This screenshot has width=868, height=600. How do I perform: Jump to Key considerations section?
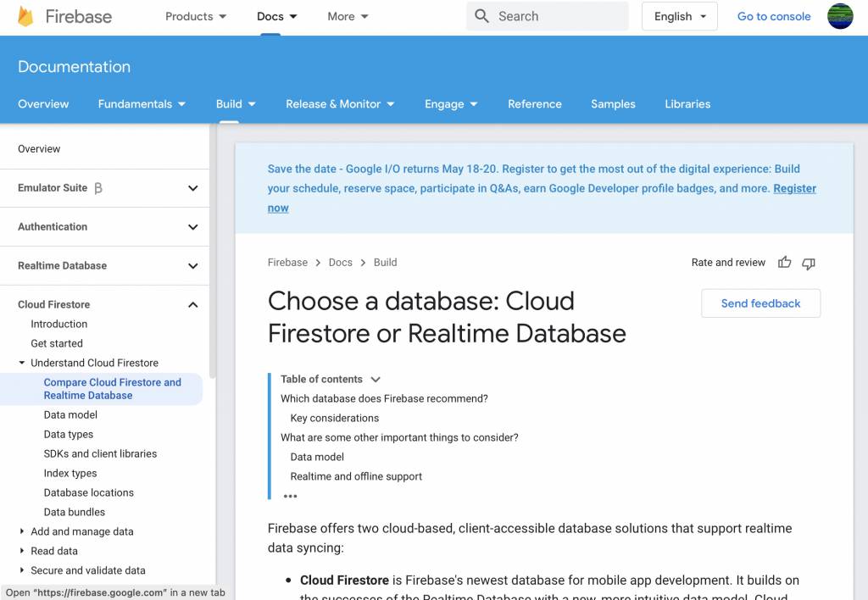pyautogui.click(x=335, y=418)
